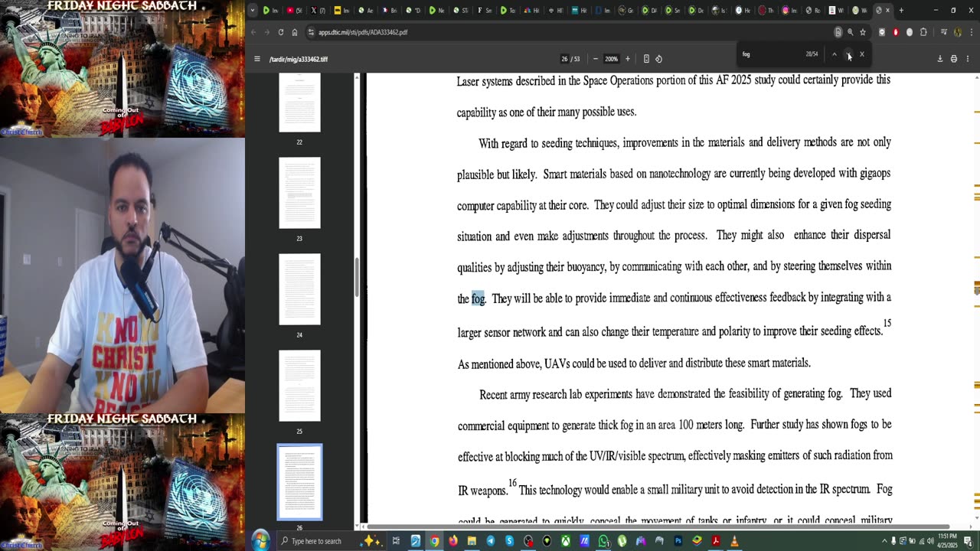Viewport: 980px width, 551px height.
Task: Open Firefox from the taskbar
Action: (x=453, y=541)
